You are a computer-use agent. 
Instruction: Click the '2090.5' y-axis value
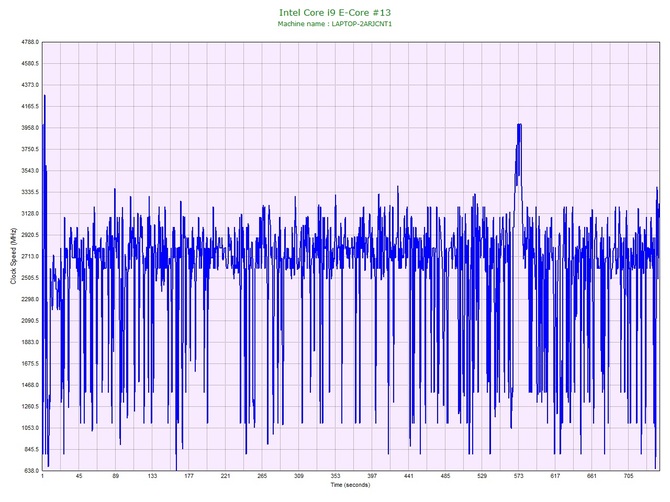(30, 320)
